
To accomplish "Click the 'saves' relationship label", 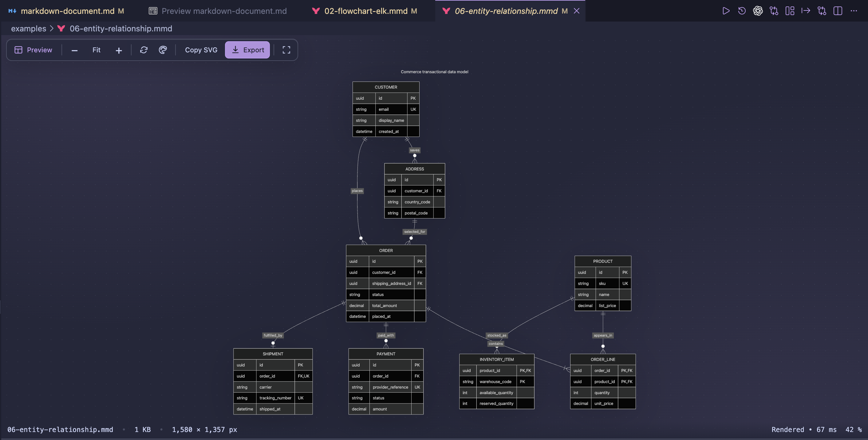I will click(414, 150).
